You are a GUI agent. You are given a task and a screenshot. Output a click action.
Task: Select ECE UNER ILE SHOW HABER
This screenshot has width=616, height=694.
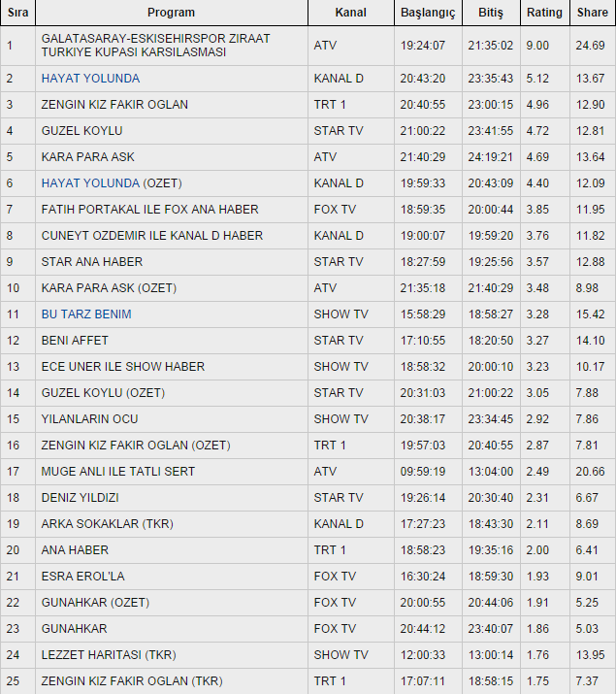coord(172,367)
